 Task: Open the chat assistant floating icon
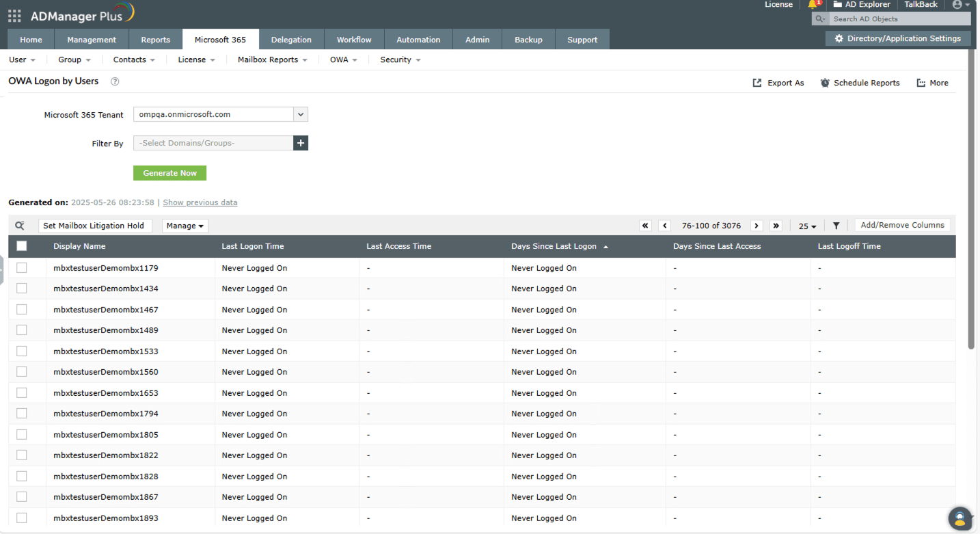click(x=960, y=518)
